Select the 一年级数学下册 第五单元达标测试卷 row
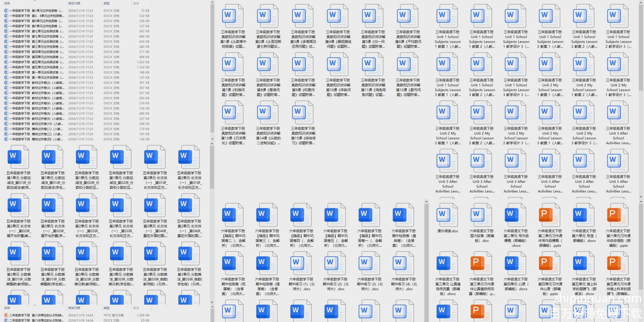 77,62
